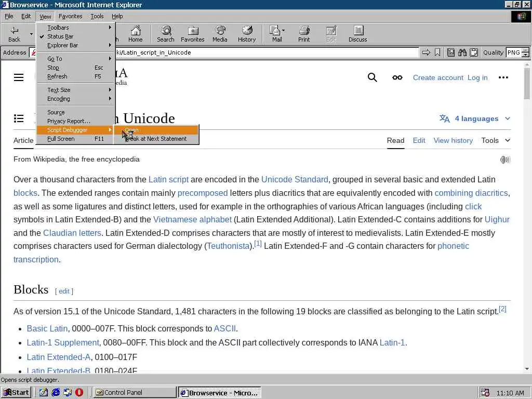The height and width of the screenshot is (399, 532).
Task: Click the binoculars find icon
Action: click(x=462, y=52)
